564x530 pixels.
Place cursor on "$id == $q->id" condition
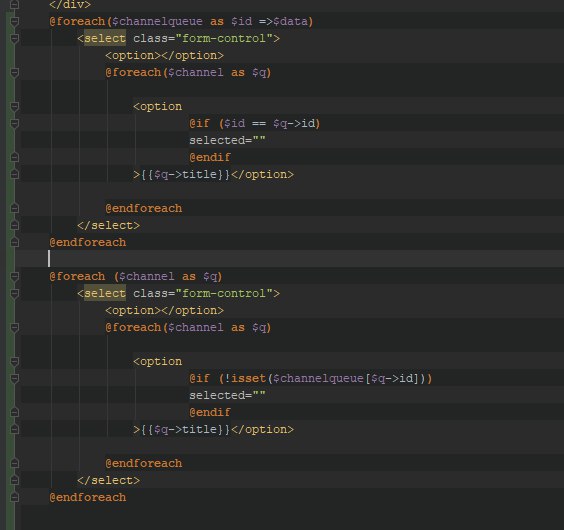click(x=269, y=123)
